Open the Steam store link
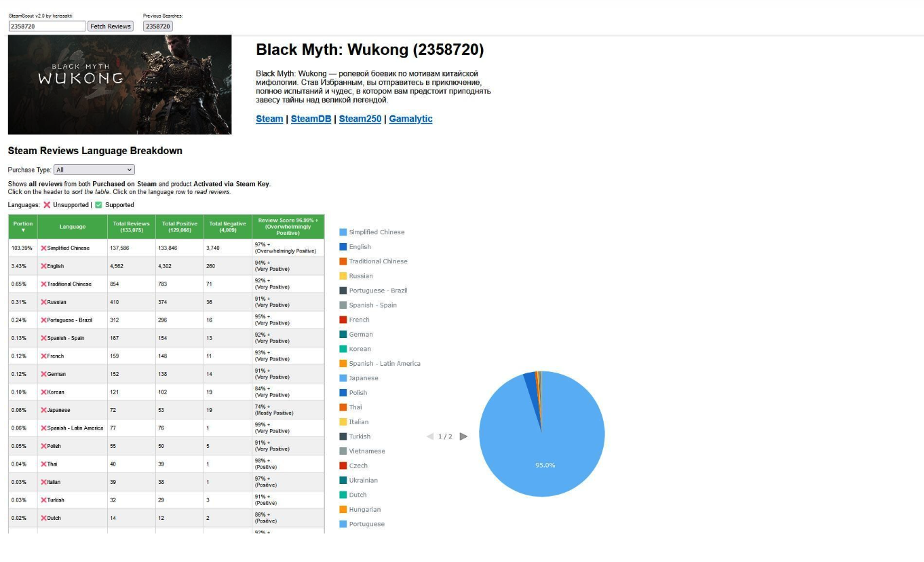This screenshot has height=562, width=924. (x=269, y=119)
